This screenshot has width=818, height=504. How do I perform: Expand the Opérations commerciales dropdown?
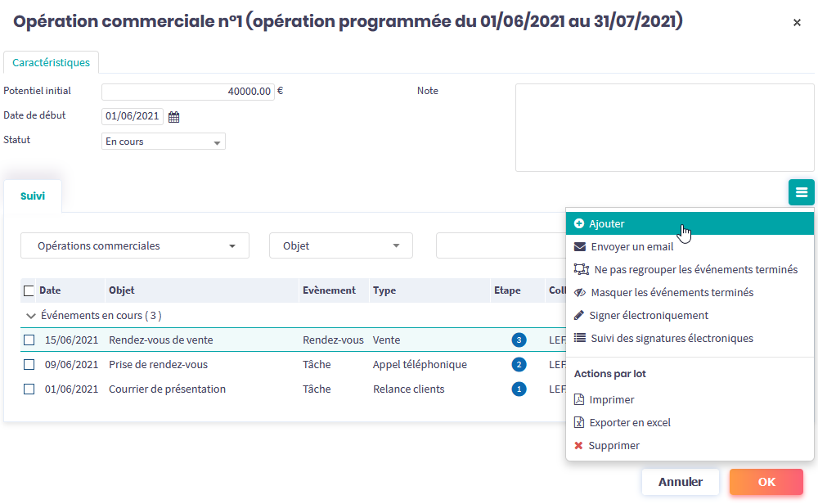(135, 245)
